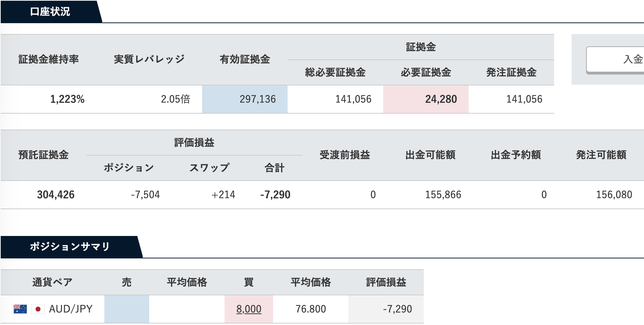Click the 評価損益 header in position summary
644x325 pixels.
(386, 282)
